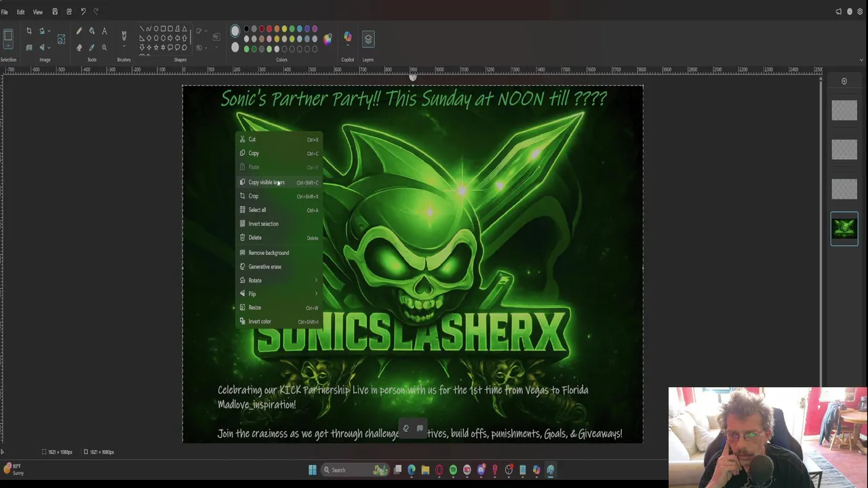Expand Flip submenu in context menu

pos(316,294)
